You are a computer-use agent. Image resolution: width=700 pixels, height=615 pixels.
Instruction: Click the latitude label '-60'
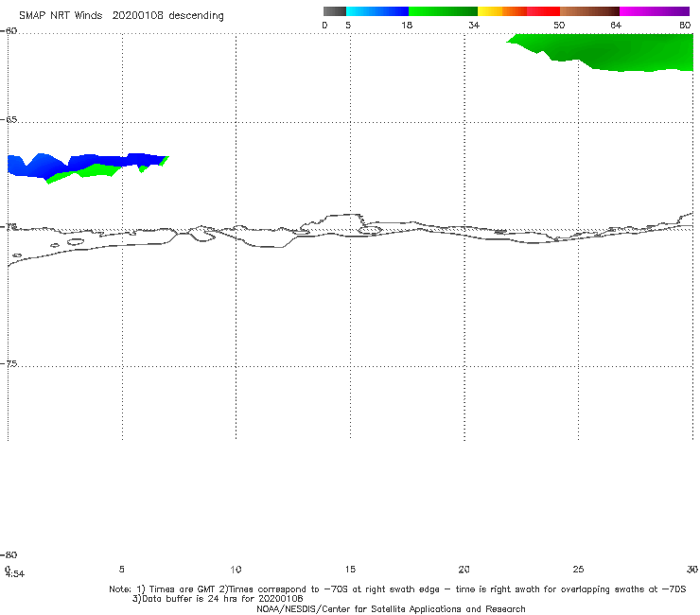coord(9,31)
